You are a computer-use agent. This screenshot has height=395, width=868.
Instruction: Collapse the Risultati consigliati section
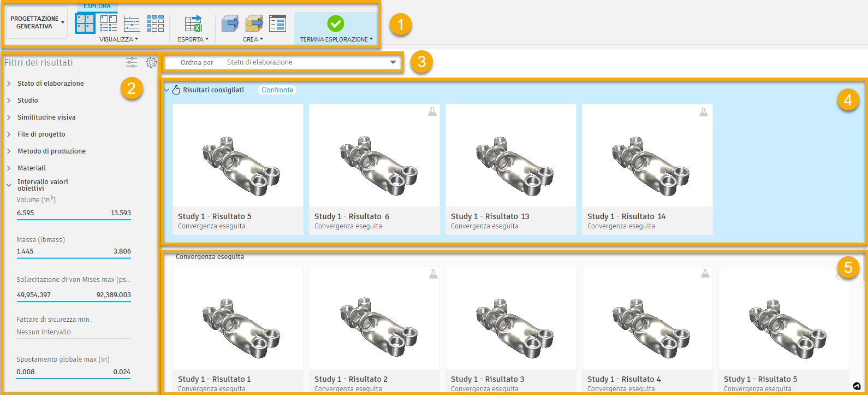point(167,90)
